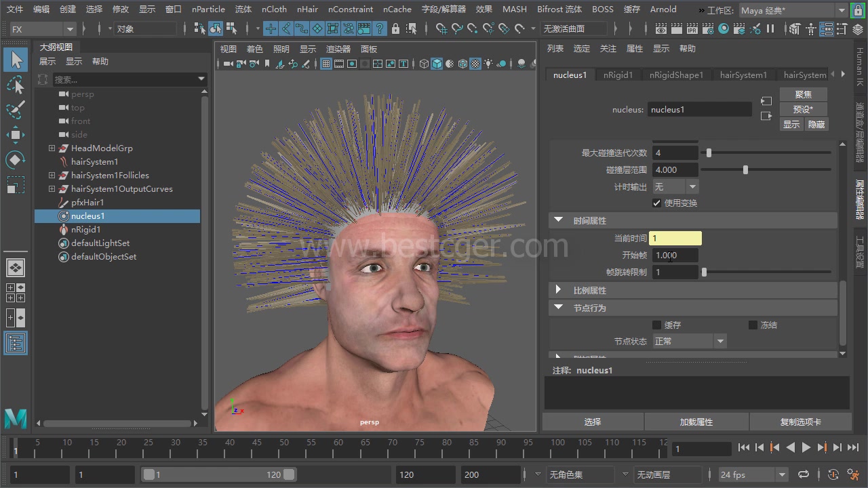Open the Modeling Toolkit cube icon

pos(793,28)
